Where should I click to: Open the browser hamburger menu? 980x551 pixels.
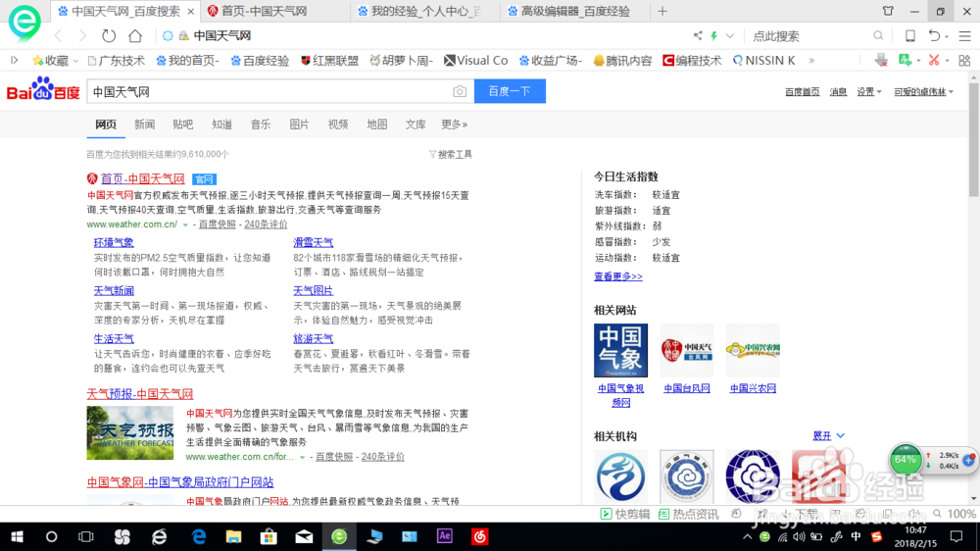coord(965,35)
